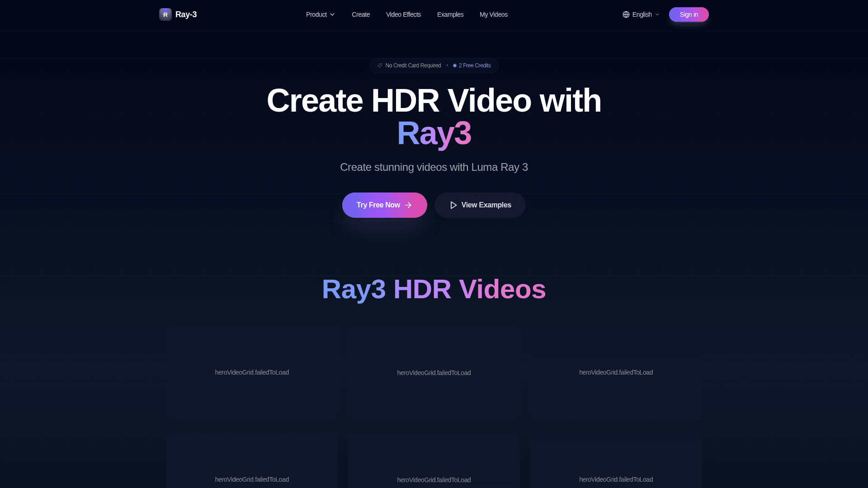The width and height of the screenshot is (868, 488).
Task: Click the Ray-3 logo icon
Action: (165, 14)
